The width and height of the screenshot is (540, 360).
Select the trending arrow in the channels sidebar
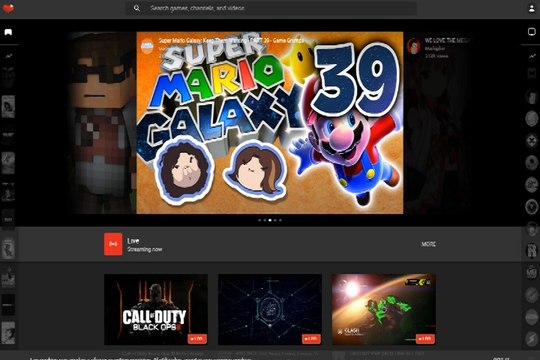point(532,55)
